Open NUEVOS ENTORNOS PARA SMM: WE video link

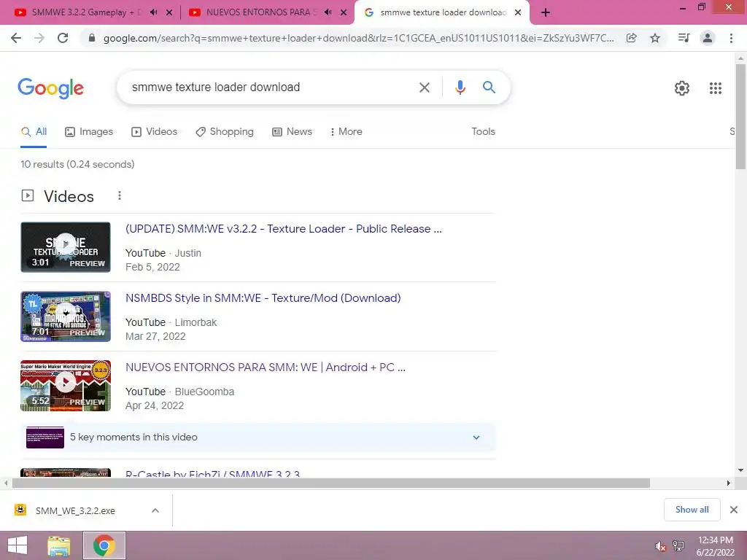coord(266,367)
